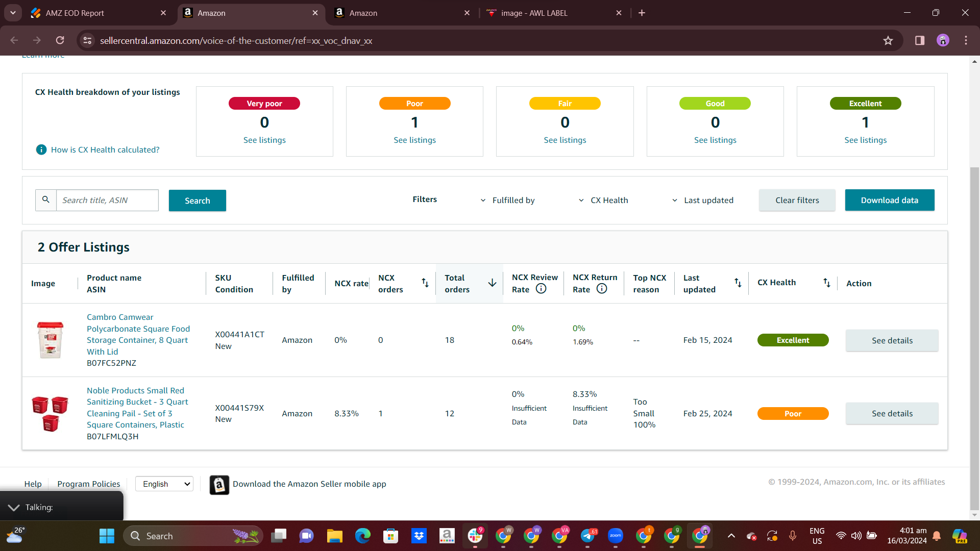The image size is (980, 551).
Task: See listings under Very poor
Action: pyautogui.click(x=264, y=140)
